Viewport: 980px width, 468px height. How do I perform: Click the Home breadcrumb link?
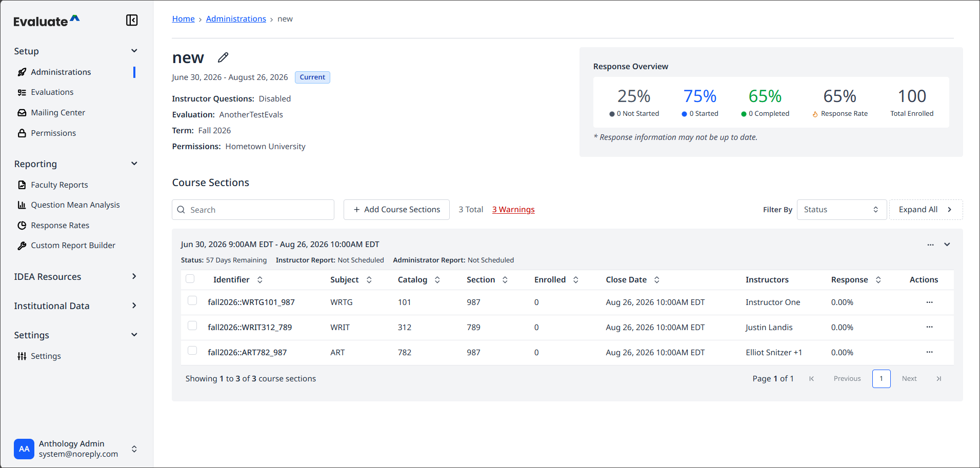(183, 19)
